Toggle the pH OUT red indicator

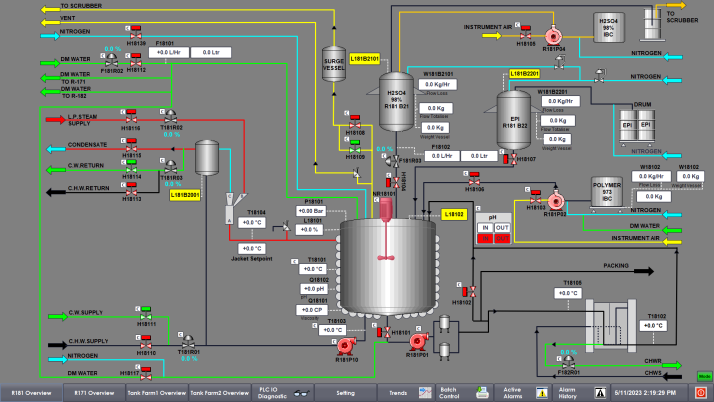(502, 239)
